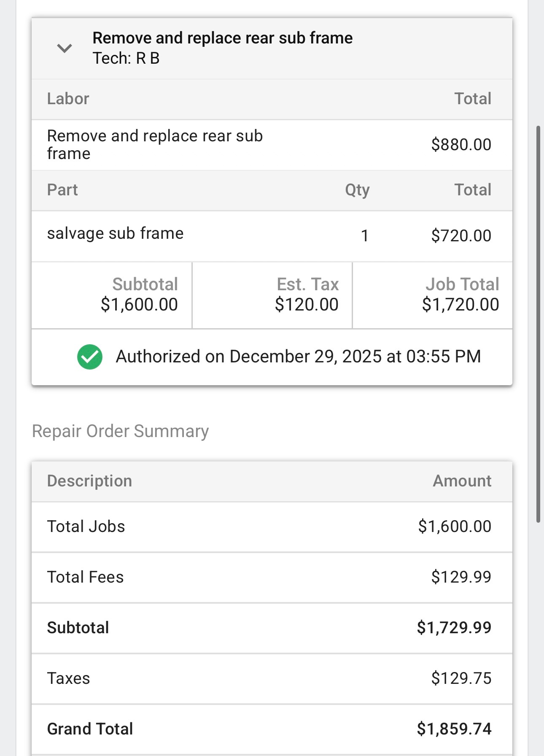Image resolution: width=544 pixels, height=756 pixels.
Task: Click the green authorized checkmark icon
Action: pyautogui.click(x=89, y=357)
